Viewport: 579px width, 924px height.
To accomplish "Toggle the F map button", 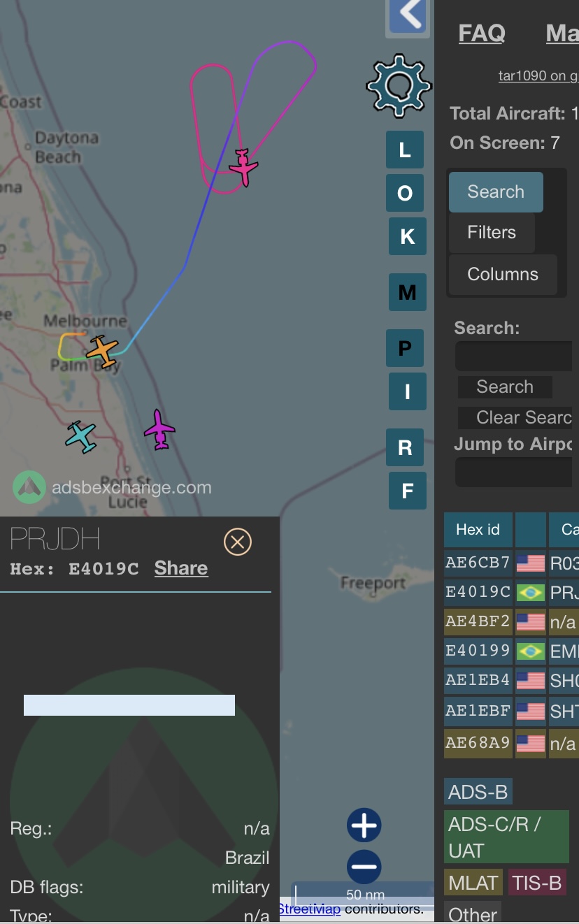I will click(407, 491).
